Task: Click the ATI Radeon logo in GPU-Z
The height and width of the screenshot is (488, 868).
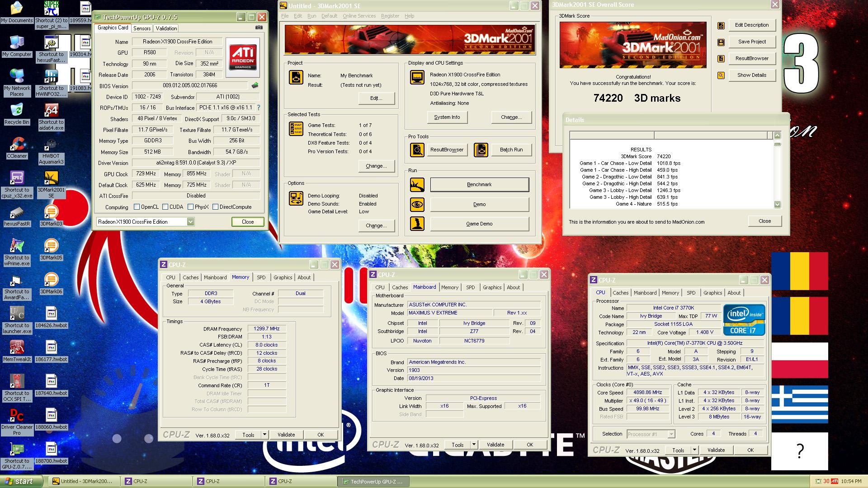Action: click(243, 57)
